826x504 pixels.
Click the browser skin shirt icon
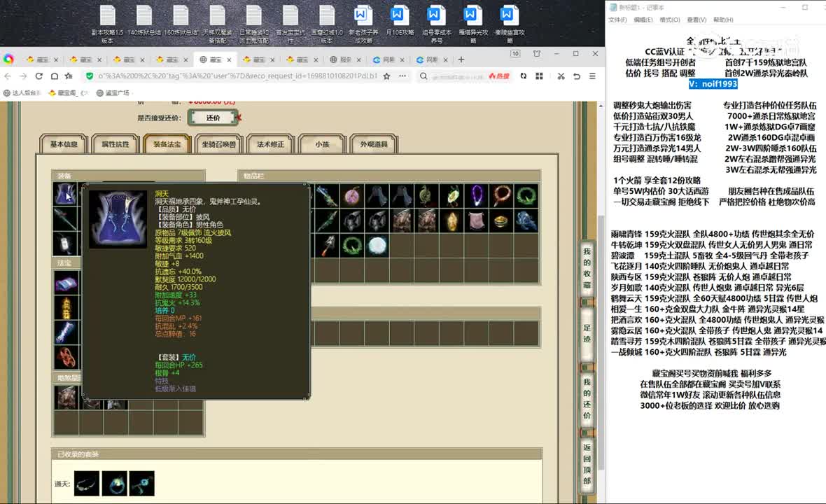click(537, 54)
